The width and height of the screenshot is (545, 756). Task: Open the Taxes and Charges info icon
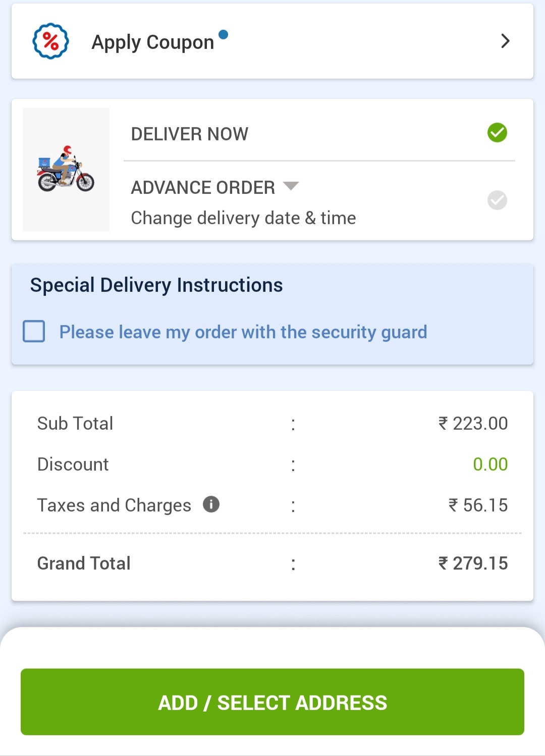[211, 504]
